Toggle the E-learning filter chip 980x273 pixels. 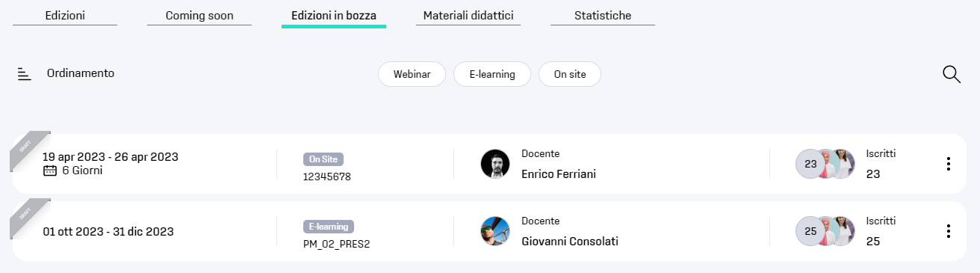[491, 74]
